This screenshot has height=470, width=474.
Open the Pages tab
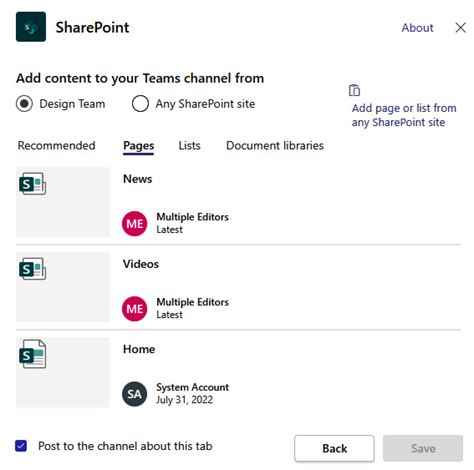tap(139, 146)
